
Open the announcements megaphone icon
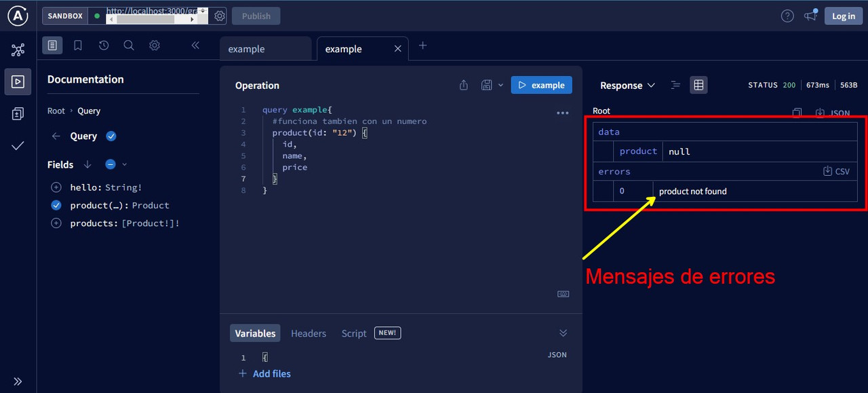click(810, 16)
